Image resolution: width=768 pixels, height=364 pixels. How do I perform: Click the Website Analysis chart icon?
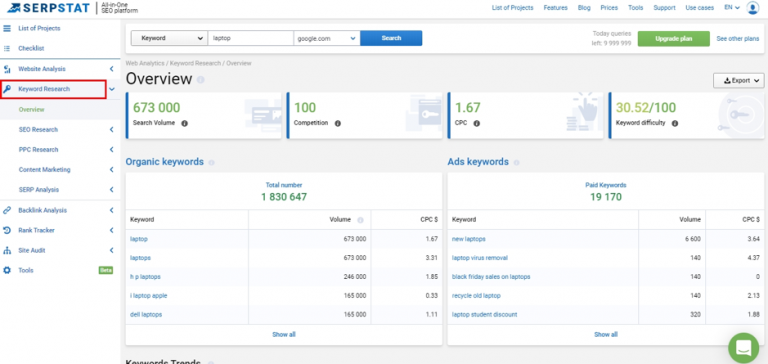(x=7, y=69)
